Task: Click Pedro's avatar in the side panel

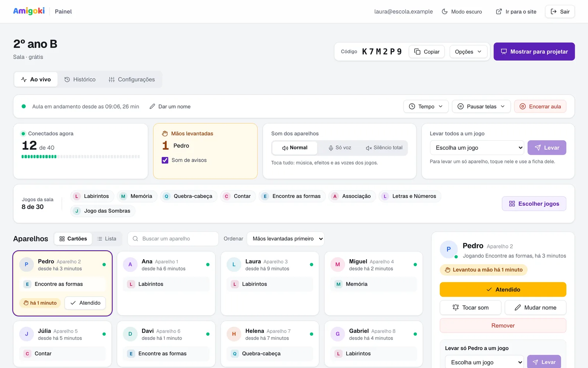Action: (449, 249)
